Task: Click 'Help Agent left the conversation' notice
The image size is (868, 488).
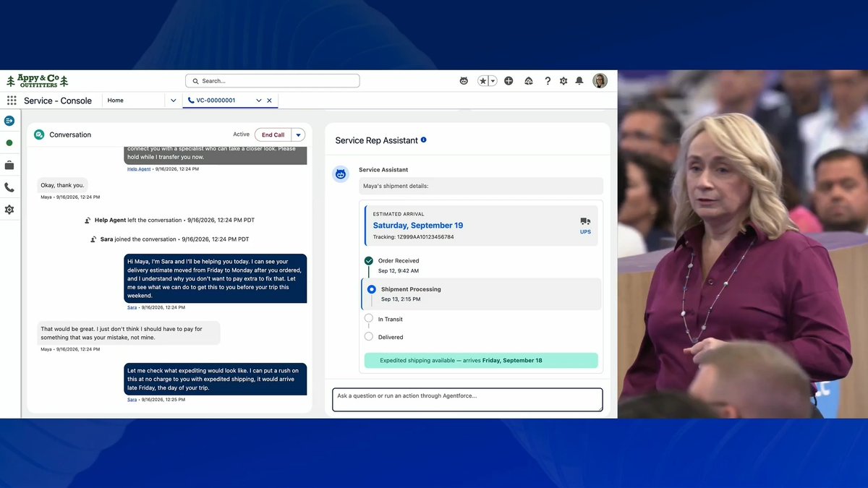Action: (x=169, y=220)
